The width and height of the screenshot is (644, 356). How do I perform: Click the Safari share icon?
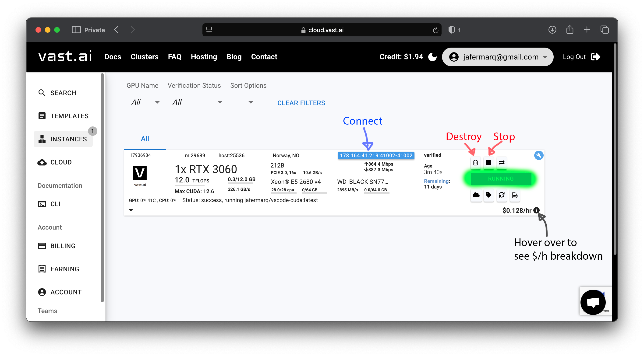point(570,29)
